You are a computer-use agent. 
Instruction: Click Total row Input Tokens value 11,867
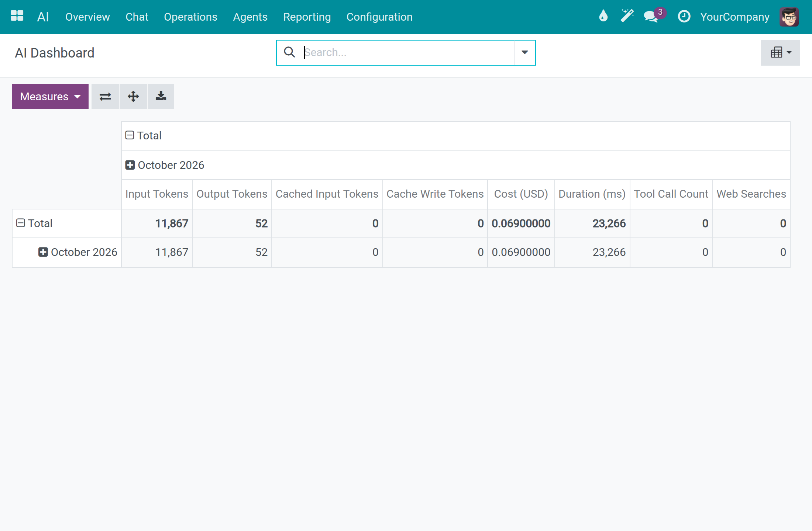(x=157, y=223)
